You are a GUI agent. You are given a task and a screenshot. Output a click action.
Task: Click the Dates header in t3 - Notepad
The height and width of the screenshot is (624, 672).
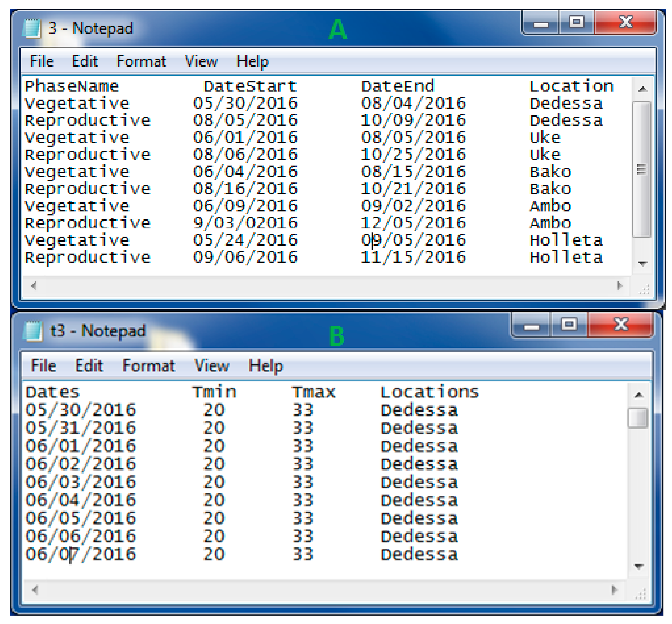tap(53, 393)
